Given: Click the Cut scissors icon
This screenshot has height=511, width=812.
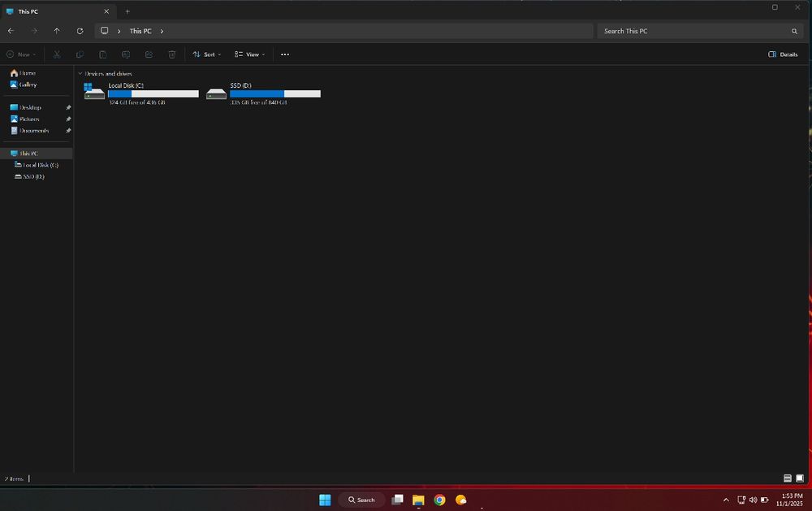Looking at the screenshot, I should pyautogui.click(x=57, y=54).
